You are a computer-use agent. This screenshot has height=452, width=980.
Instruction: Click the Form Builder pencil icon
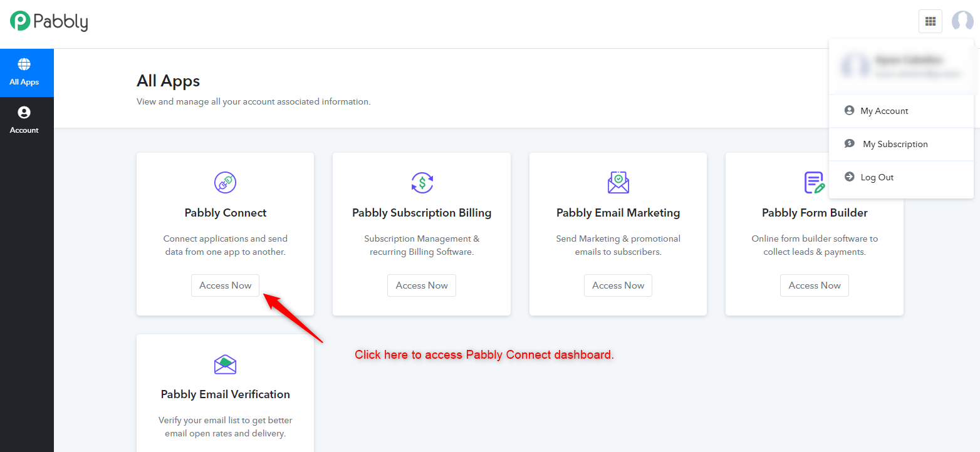click(814, 182)
